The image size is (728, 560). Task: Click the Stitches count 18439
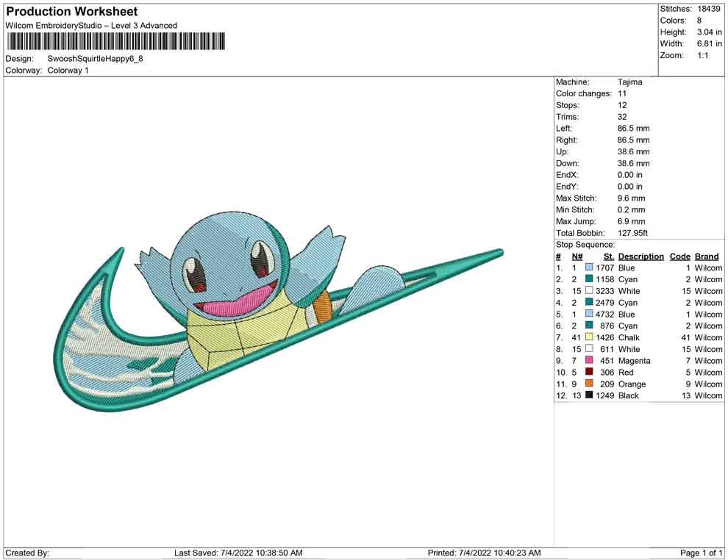click(x=708, y=9)
